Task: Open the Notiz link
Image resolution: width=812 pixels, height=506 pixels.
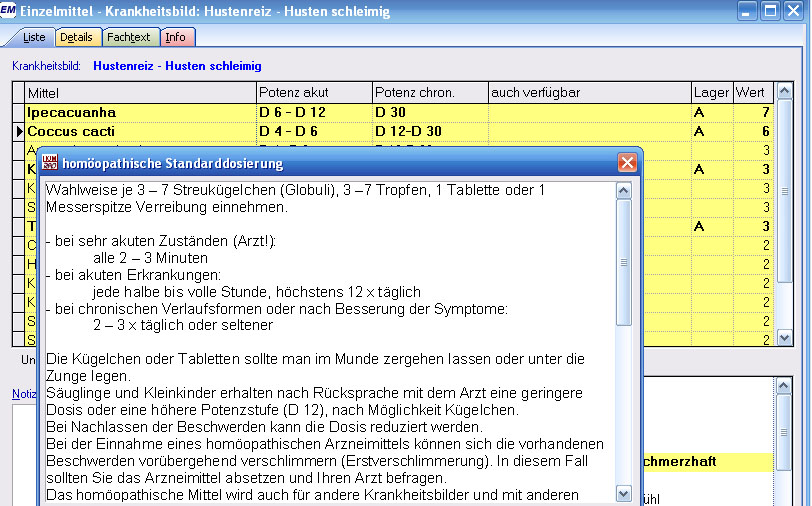Action: (x=23, y=394)
